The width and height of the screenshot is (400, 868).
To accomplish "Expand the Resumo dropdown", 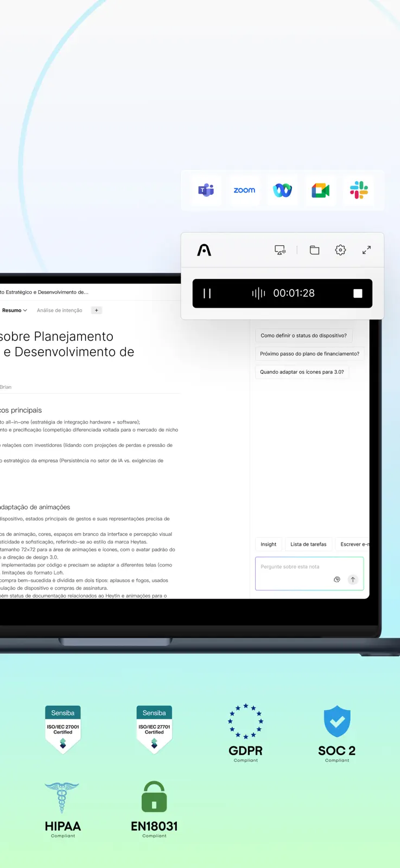I will 15,310.
